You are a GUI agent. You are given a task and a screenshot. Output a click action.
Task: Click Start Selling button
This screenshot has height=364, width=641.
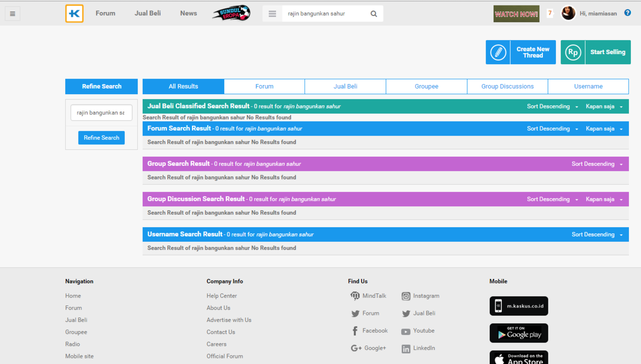pos(596,52)
